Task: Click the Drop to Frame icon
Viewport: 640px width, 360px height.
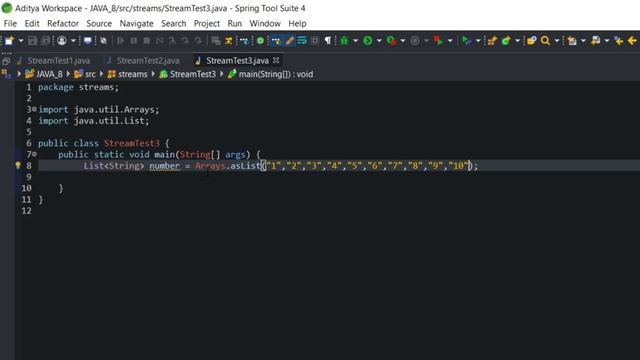Action: coord(216,40)
